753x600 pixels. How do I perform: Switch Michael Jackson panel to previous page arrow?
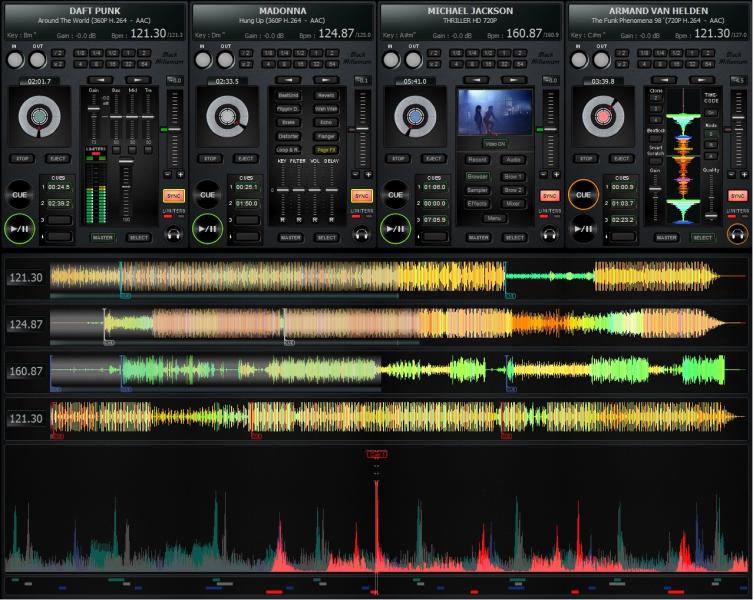(x=477, y=80)
